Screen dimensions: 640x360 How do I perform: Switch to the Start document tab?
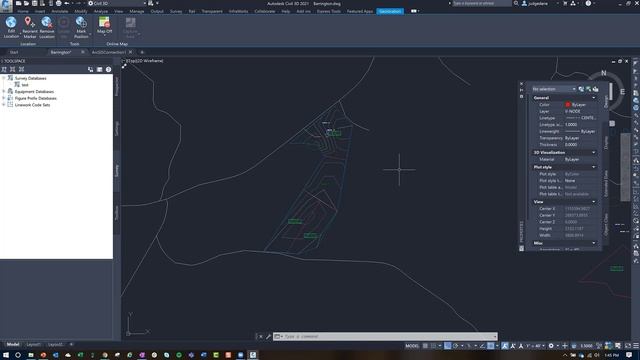point(14,52)
